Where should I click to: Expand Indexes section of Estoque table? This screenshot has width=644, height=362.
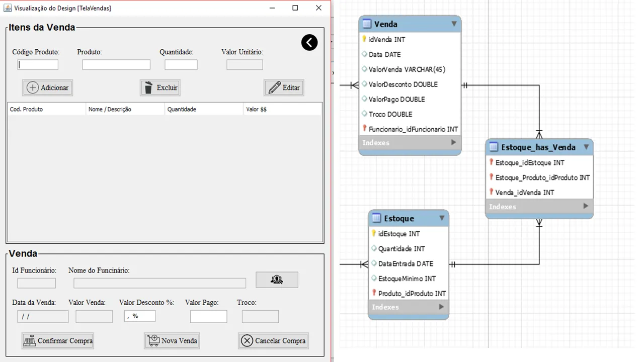[441, 307]
